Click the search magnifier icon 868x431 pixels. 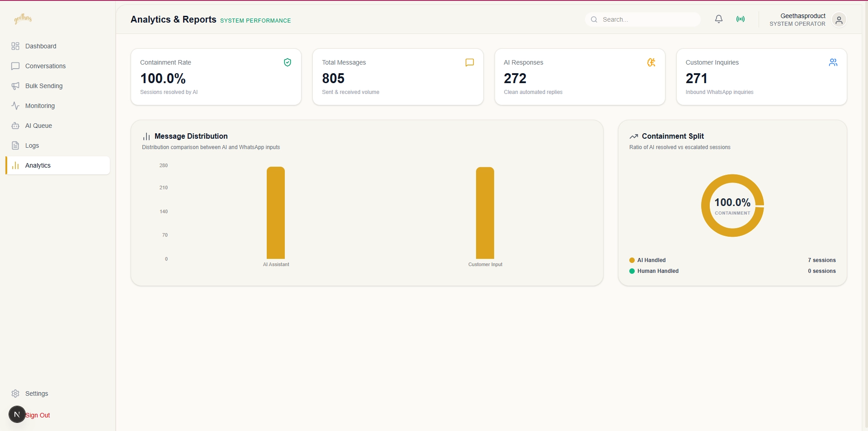pyautogui.click(x=594, y=19)
